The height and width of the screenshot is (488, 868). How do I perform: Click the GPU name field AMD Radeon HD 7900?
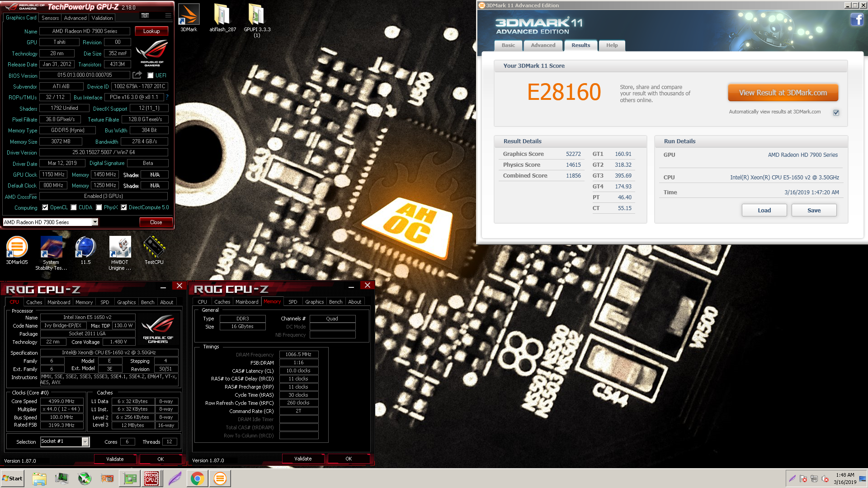tap(85, 31)
